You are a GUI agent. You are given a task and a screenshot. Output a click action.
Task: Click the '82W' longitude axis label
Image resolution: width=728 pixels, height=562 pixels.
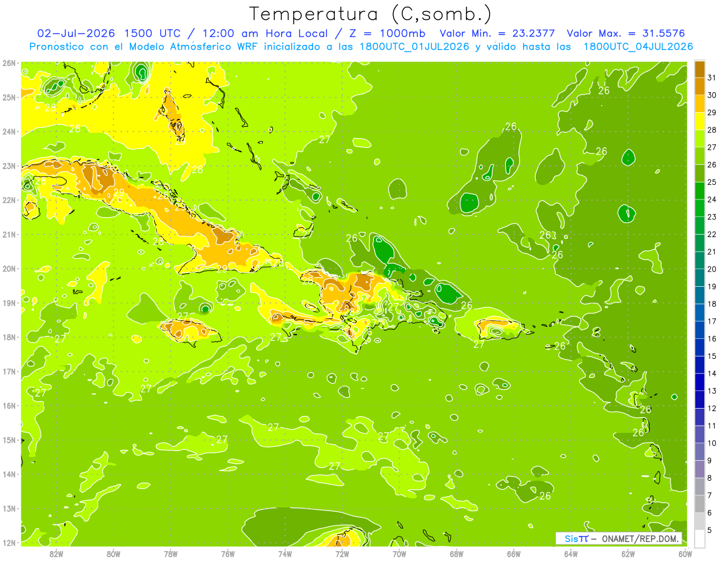pyautogui.click(x=56, y=554)
